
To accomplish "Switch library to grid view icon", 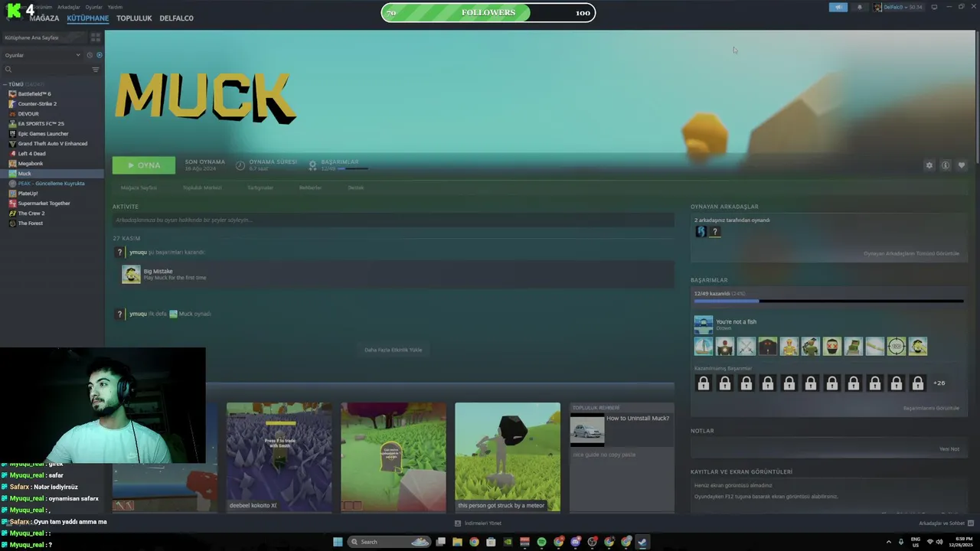I will coord(96,37).
